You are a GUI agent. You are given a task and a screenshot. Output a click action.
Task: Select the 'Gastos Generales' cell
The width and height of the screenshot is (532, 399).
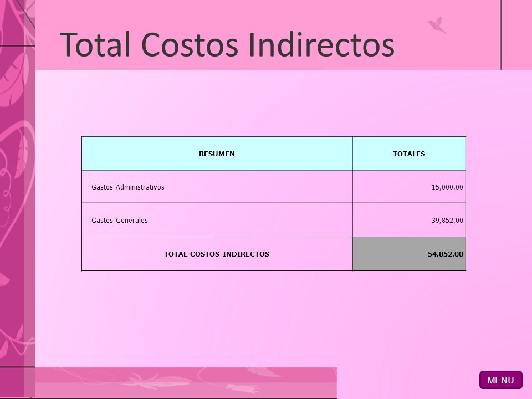point(217,220)
